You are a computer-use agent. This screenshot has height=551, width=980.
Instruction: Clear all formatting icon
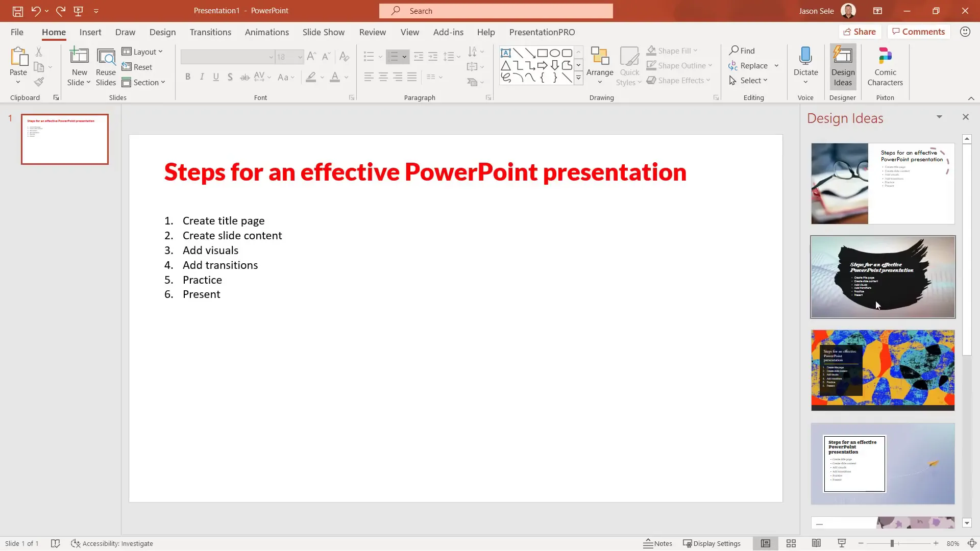click(345, 56)
